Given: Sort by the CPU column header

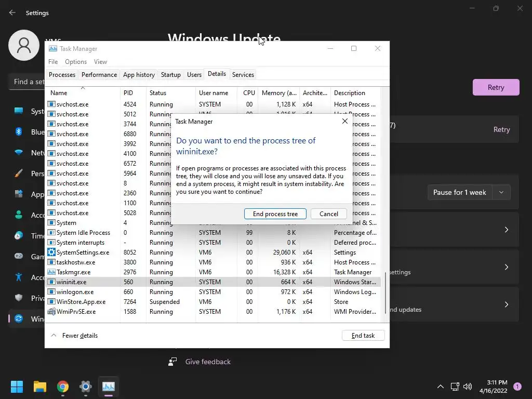Looking at the screenshot, I should tap(249, 92).
